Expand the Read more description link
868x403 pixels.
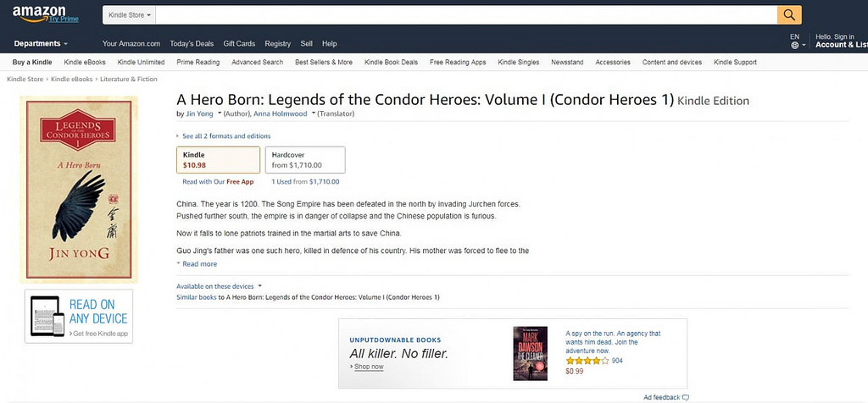coord(199,264)
